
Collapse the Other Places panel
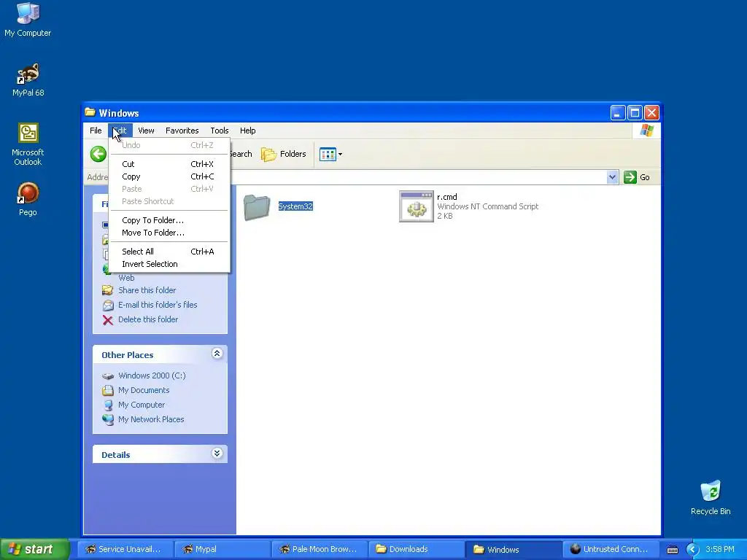(x=217, y=354)
